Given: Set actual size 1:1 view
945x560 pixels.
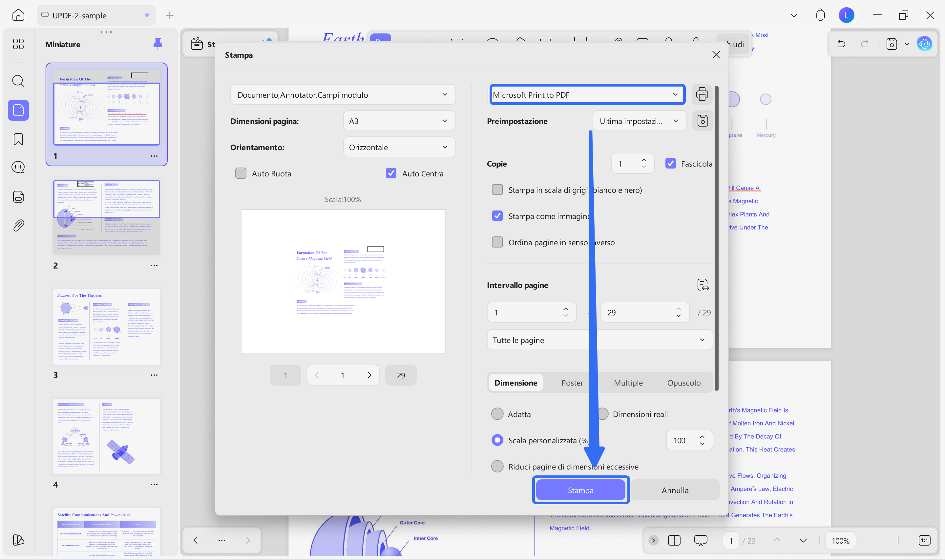Looking at the screenshot, I should click(x=924, y=540).
